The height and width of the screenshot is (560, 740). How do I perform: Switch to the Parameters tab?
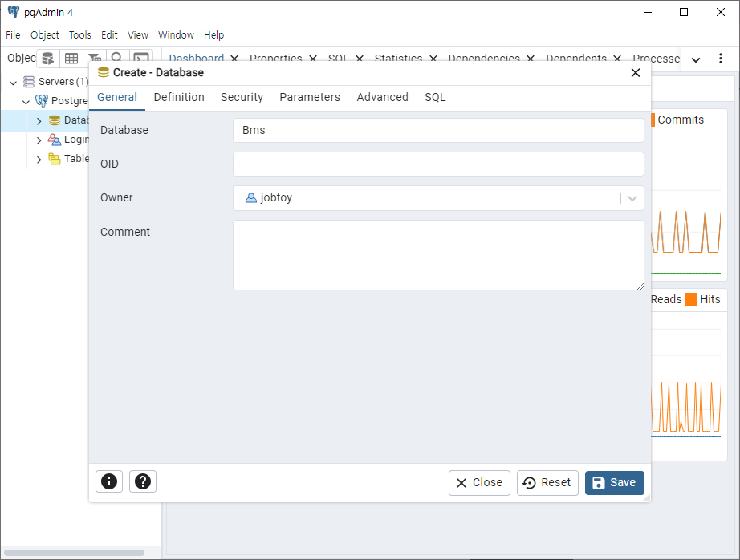[310, 97]
